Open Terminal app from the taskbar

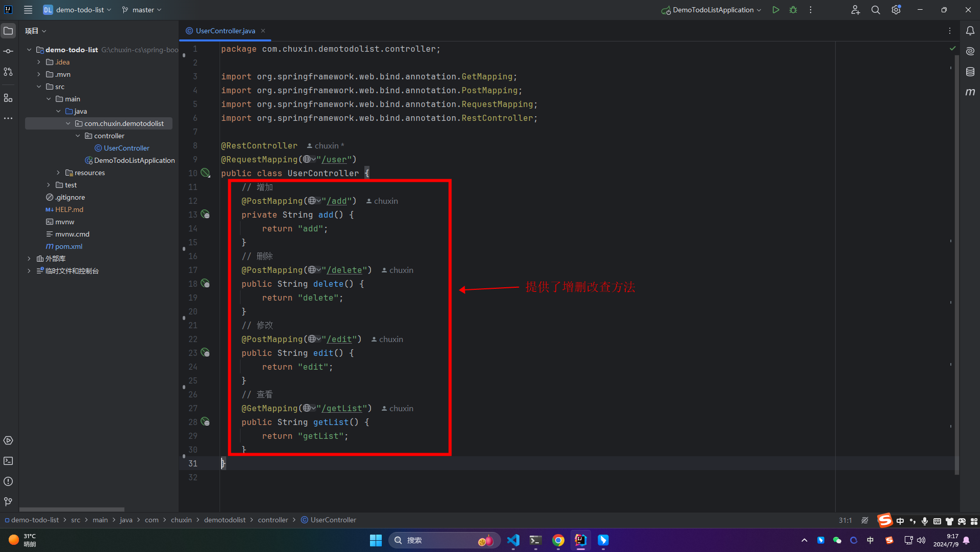click(536, 540)
